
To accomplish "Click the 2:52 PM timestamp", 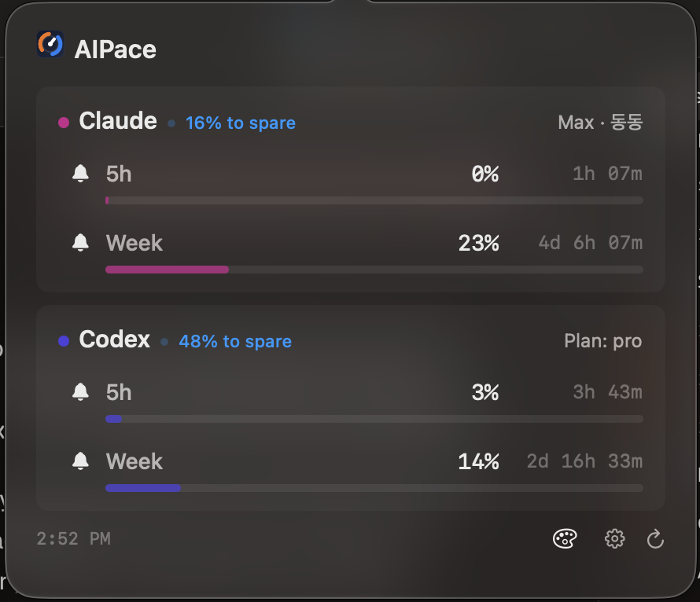I will click(74, 538).
